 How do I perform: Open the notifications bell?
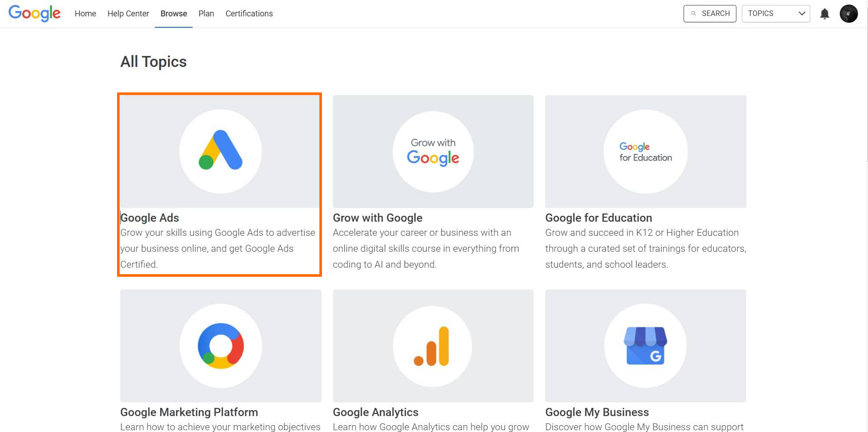[824, 14]
